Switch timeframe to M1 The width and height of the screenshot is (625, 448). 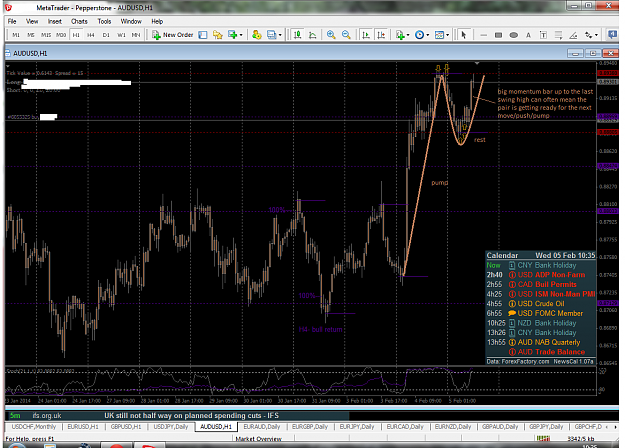tap(16, 35)
